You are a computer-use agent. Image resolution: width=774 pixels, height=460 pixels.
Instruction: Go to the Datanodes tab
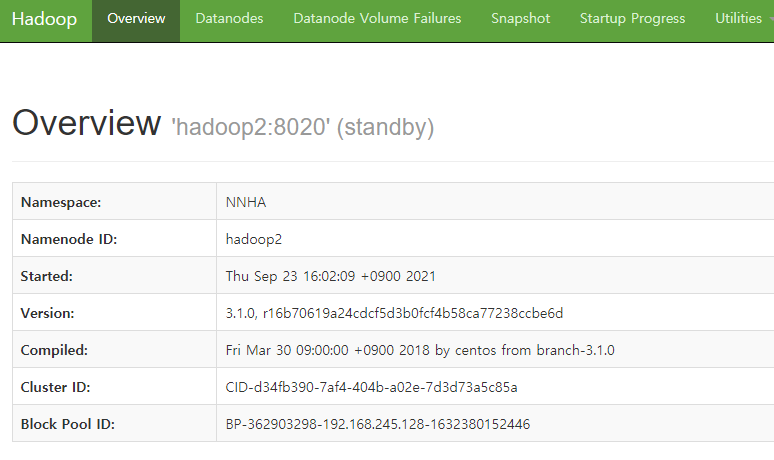229,19
